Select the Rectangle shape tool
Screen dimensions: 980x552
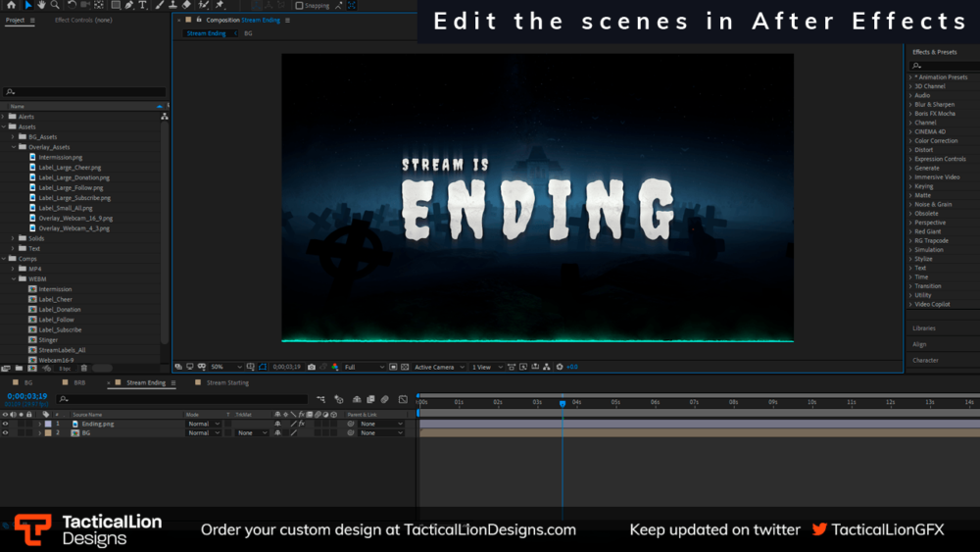point(116,5)
